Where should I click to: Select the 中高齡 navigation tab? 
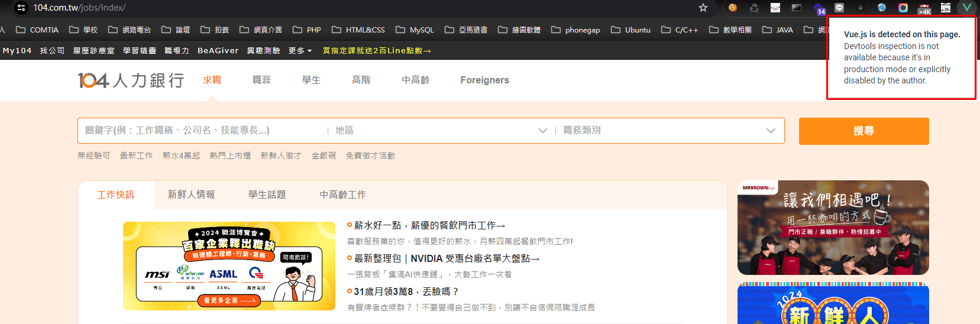point(416,80)
